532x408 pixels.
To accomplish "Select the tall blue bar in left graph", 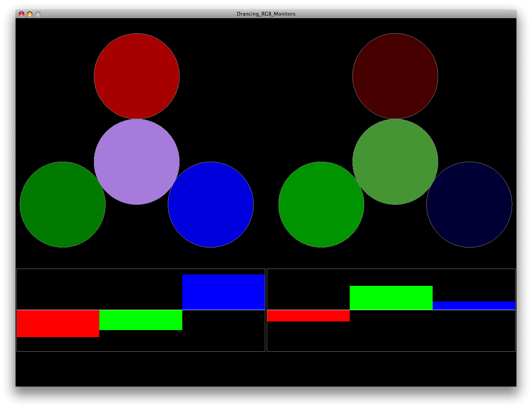I will pos(223,292).
